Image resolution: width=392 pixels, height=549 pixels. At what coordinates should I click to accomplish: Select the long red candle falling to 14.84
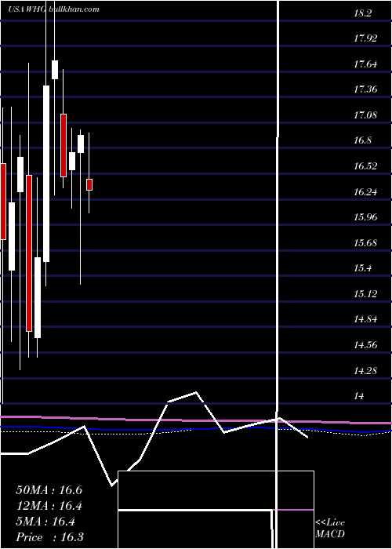(x=29, y=253)
